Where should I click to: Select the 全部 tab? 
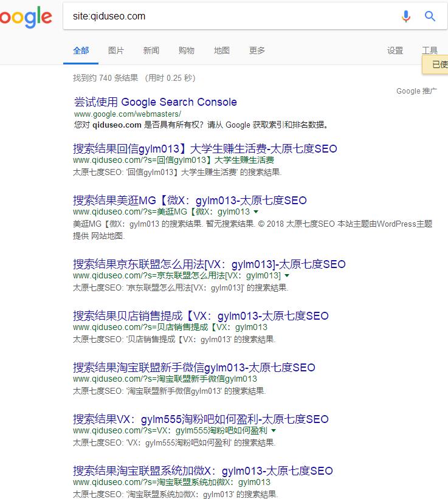tap(81, 50)
